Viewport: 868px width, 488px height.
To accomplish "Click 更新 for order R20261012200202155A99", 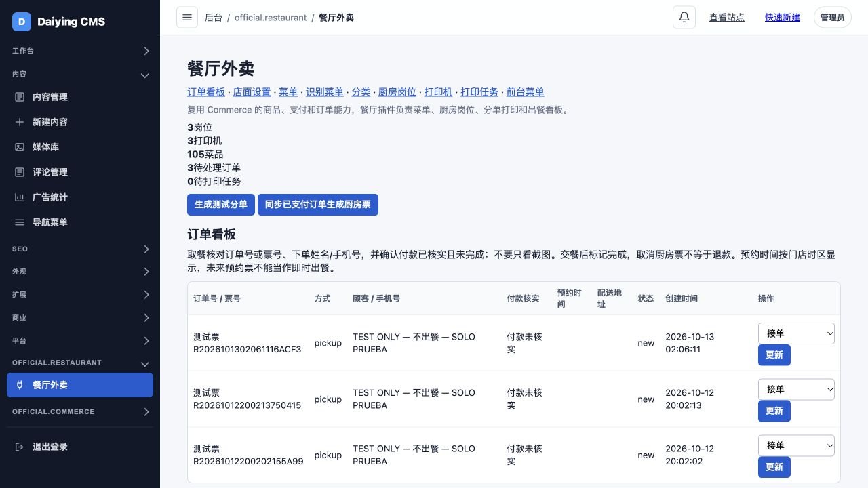I will point(774,467).
